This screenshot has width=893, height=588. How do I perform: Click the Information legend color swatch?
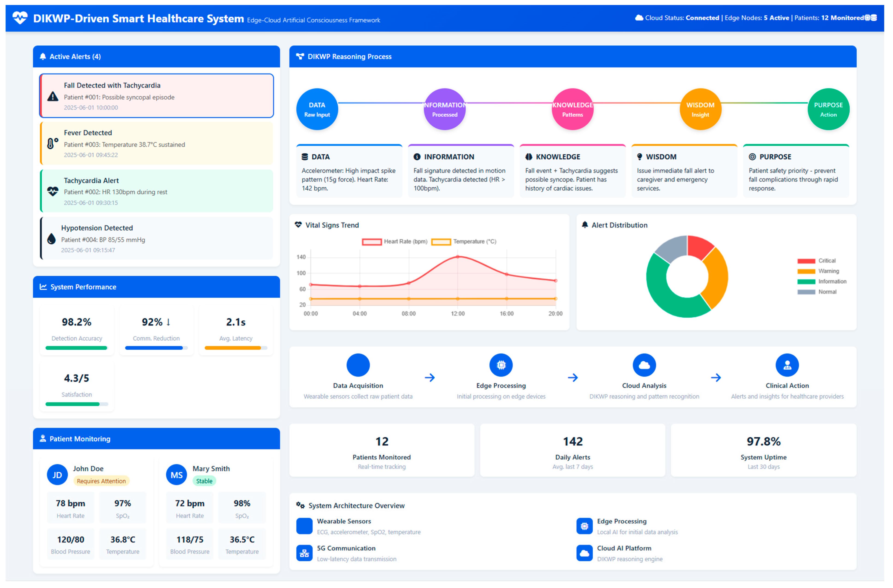pos(806,282)
